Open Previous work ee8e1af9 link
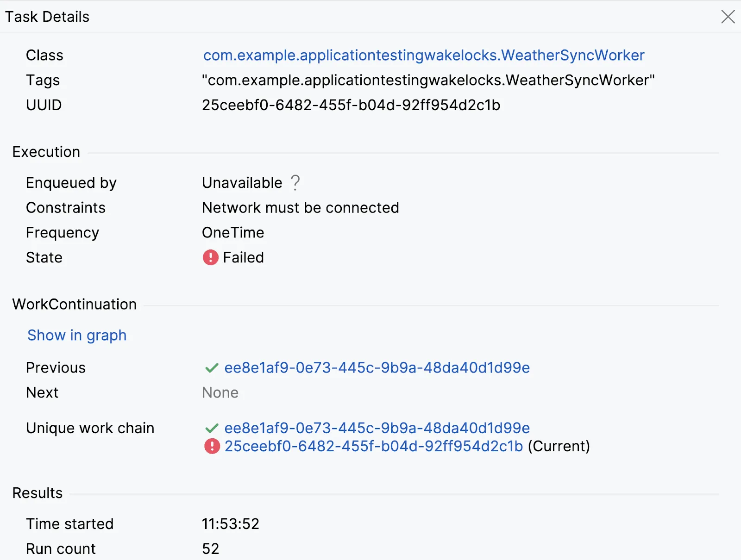The height and width of the screenshot is (560, 741). pos(377,368)
